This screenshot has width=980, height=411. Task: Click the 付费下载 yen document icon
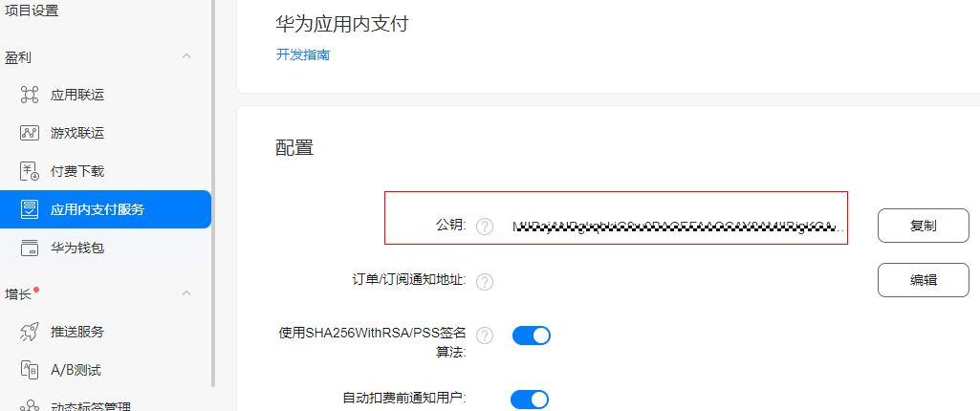click(x=30, y=171)
